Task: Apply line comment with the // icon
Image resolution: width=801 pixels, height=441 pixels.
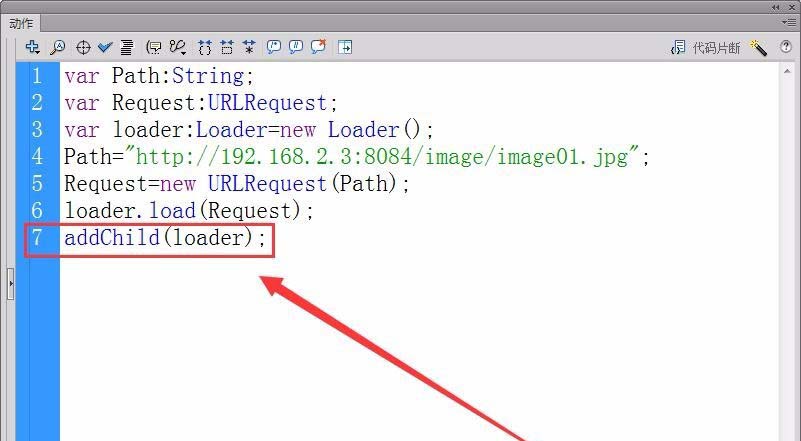Action: click(296, 48)
